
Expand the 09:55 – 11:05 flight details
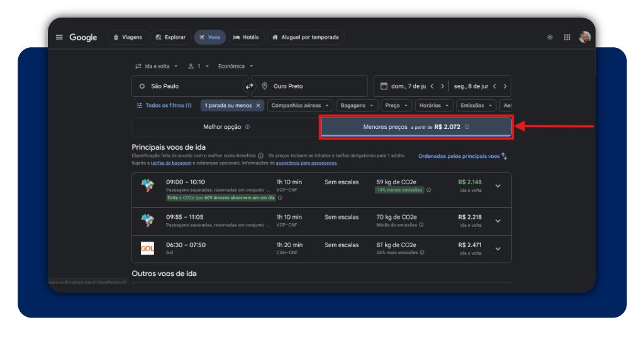(498, 221)
